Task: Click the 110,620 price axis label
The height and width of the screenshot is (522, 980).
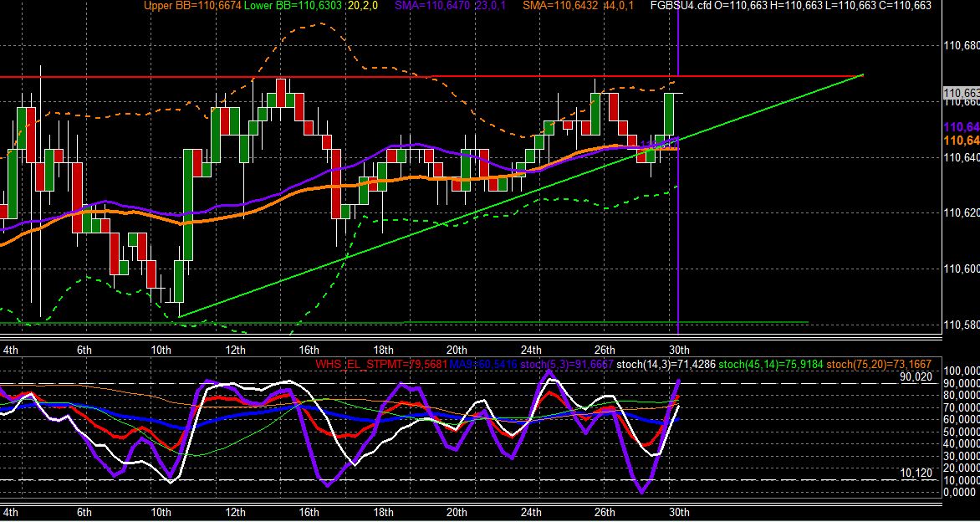Action: click(962, 213)
